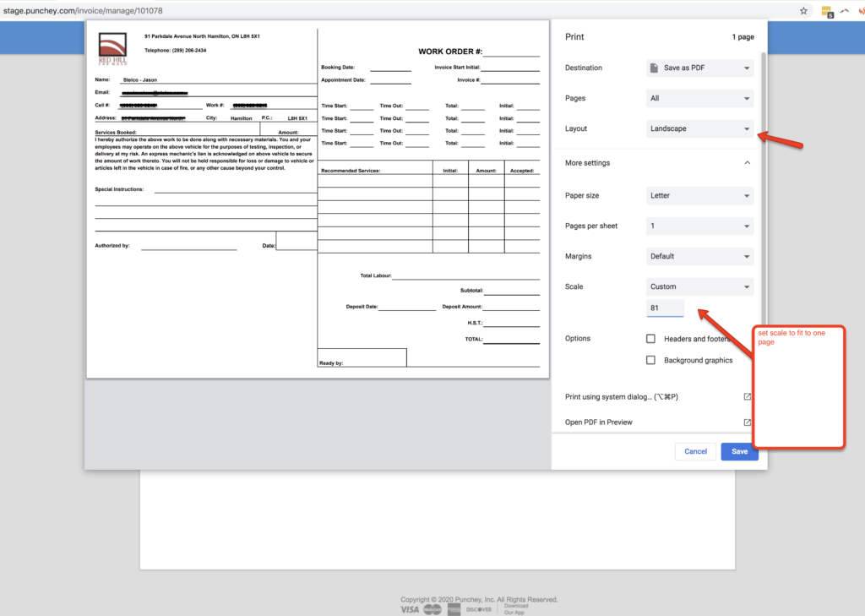This screenshot has width=865, height=616.
Task: Click the external-link icon beside Open PDF in Preview
Action: coord(747,421)
